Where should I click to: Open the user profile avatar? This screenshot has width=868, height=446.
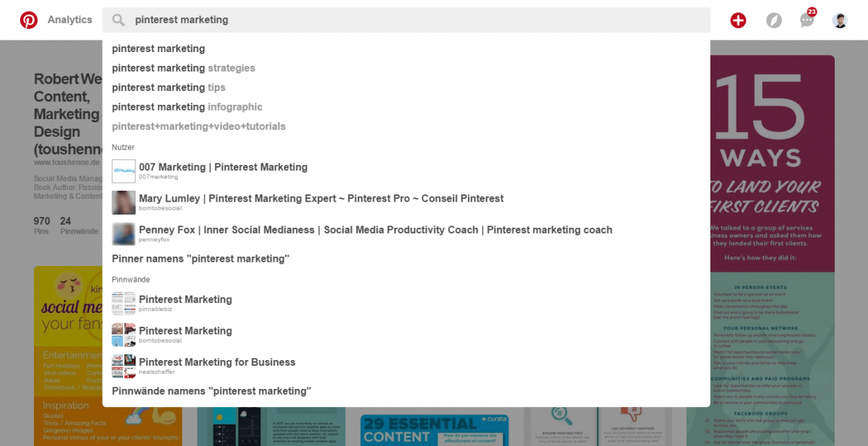840,20
